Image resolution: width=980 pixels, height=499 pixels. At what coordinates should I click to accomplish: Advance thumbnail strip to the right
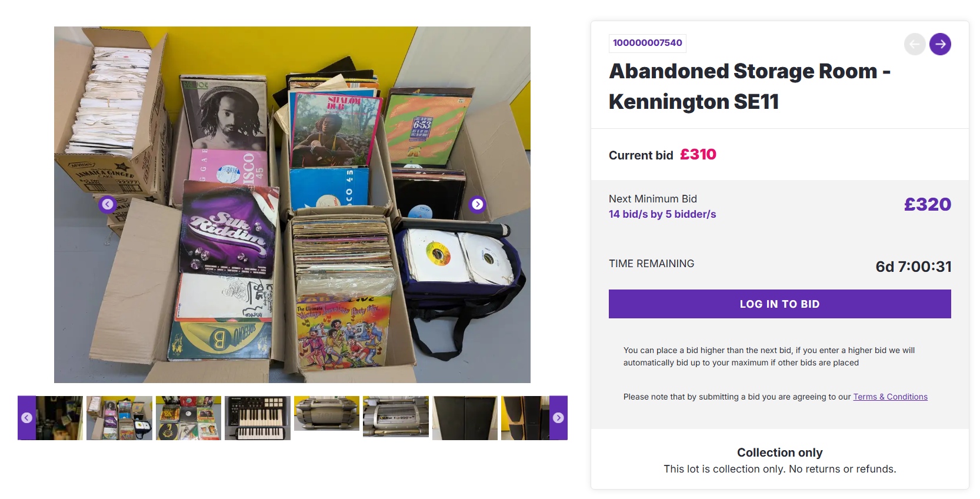point(558,418)
